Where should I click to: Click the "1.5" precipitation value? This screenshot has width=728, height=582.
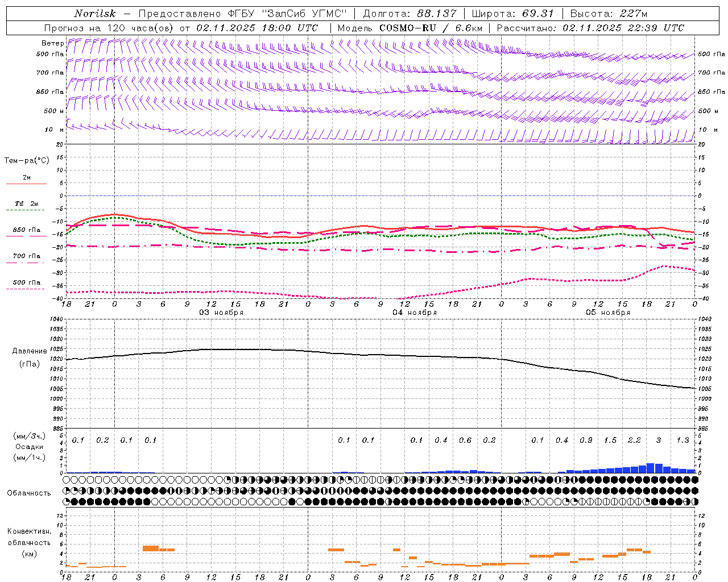610,440
